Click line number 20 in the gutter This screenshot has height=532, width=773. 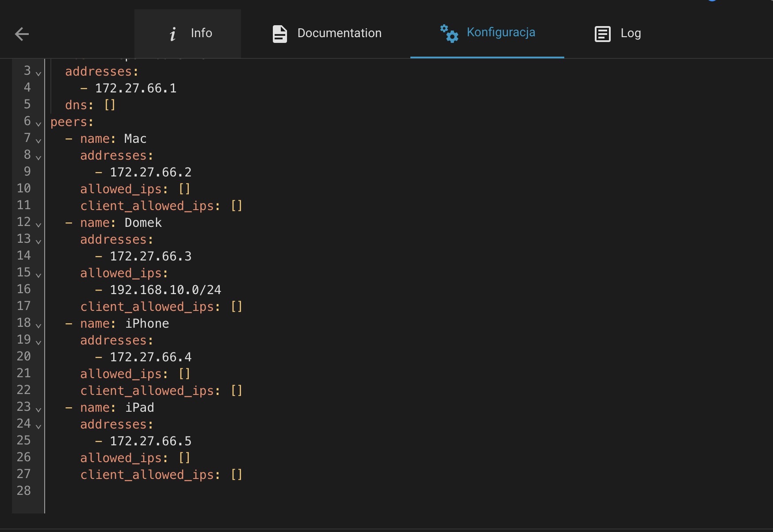pos(24,356)
